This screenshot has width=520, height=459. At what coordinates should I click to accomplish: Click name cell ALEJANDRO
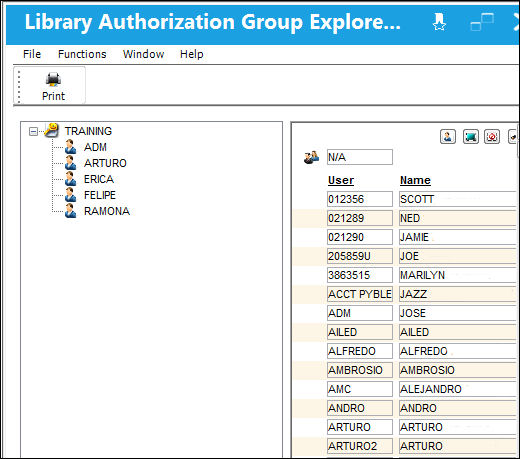click(458, 389)
